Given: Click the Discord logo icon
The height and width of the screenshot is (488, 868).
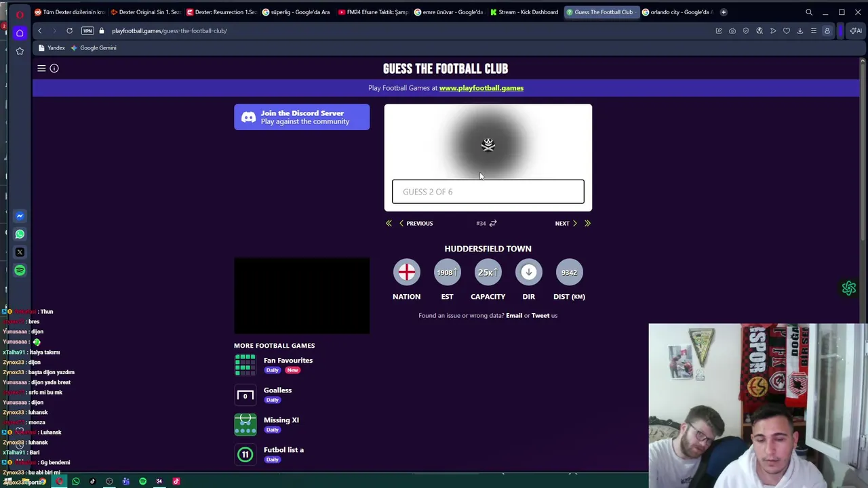Looking at the screenshot, I should pyautogui.click(x=249, y=117).
